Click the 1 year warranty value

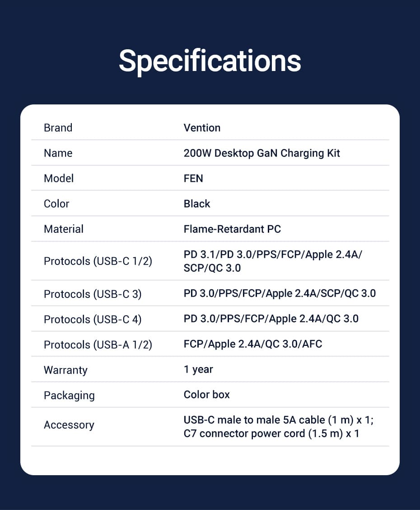[198, 369]
